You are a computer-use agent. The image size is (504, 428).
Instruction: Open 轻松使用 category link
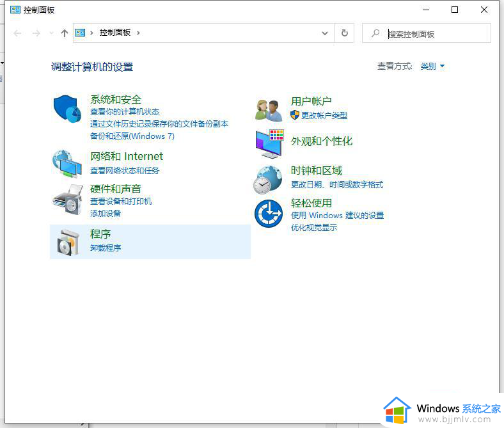tap(311, 203)
